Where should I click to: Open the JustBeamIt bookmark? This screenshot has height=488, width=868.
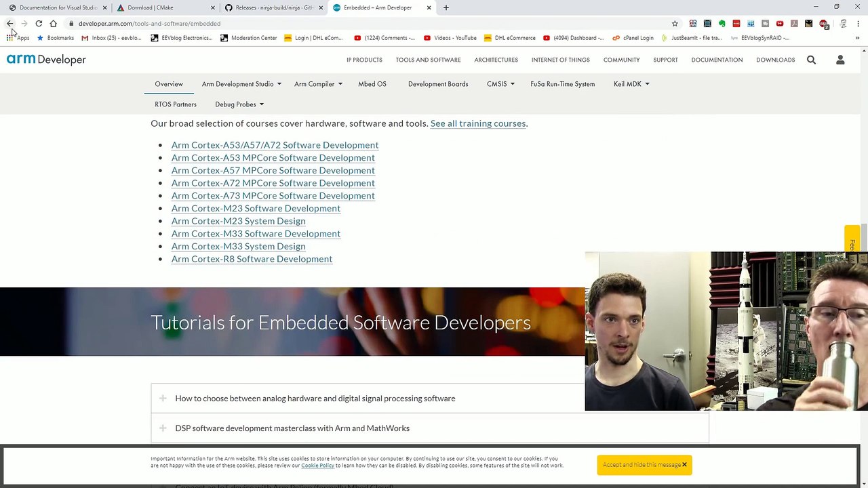click(x=691, y=38)
